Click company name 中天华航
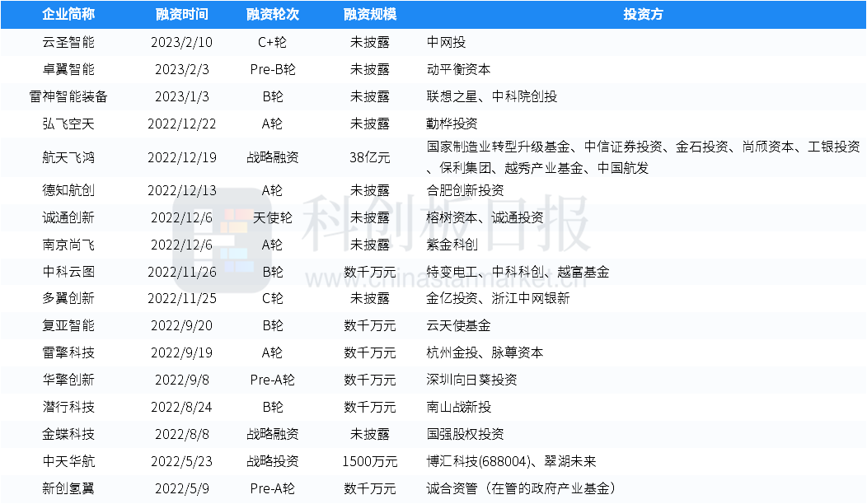 click(x=68, y=461)
